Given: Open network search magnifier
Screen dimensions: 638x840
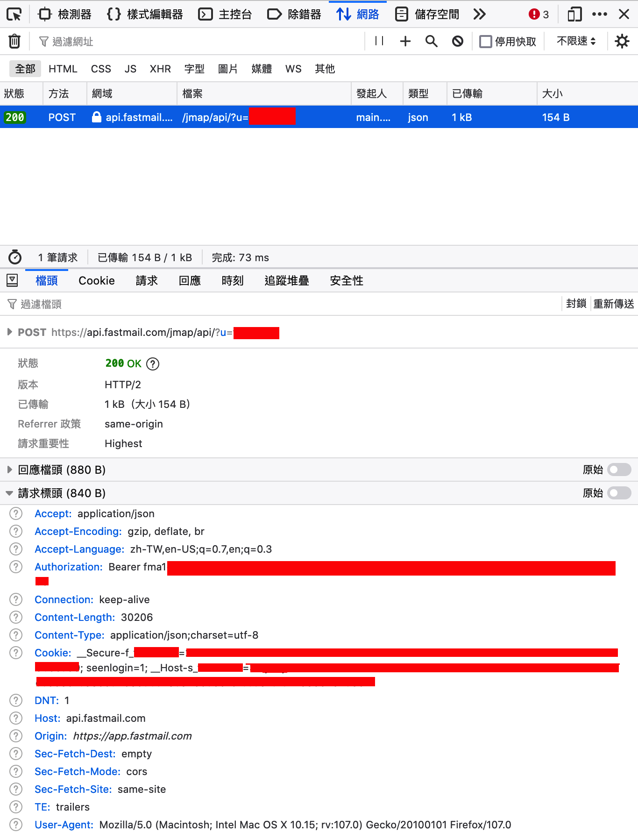Looking at the screenshot, I should (x=432, y=42).
